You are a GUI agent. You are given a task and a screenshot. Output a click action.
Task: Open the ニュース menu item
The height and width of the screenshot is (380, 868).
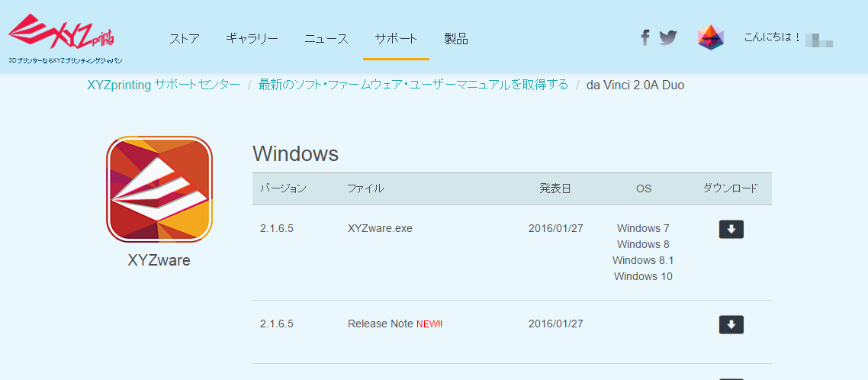pos(326,39)
